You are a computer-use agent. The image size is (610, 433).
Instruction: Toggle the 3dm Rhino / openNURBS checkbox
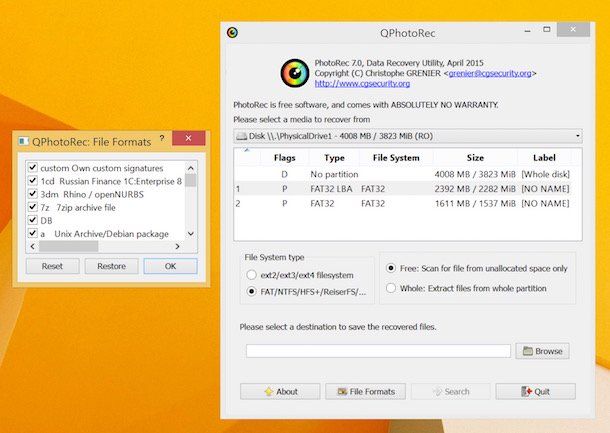[33, 194]
